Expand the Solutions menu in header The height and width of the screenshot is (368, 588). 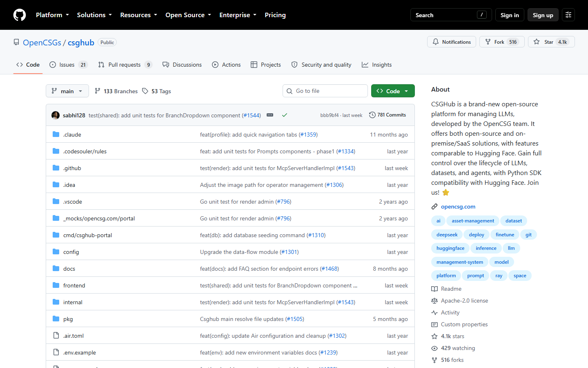click(x=94, y=15)
